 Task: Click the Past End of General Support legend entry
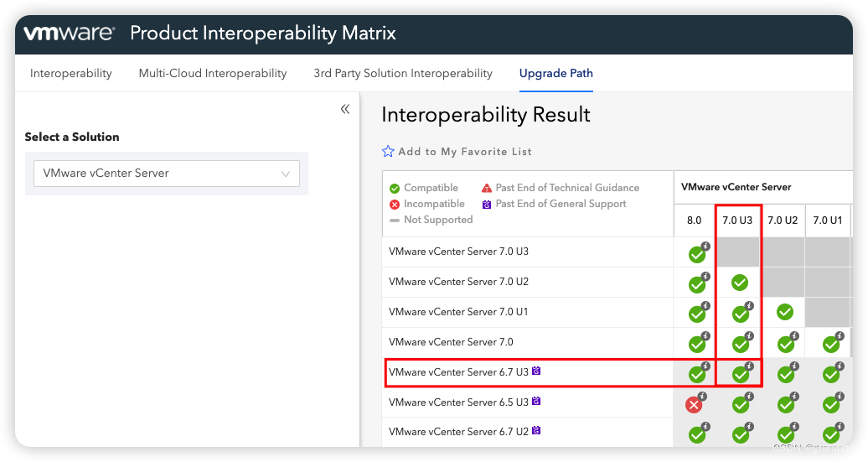(554, 204)
